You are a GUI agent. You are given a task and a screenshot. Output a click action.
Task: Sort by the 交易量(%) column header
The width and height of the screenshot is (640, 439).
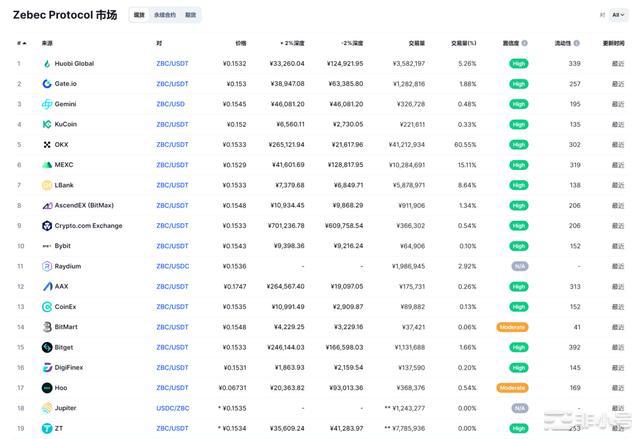(x=464, y=43)
